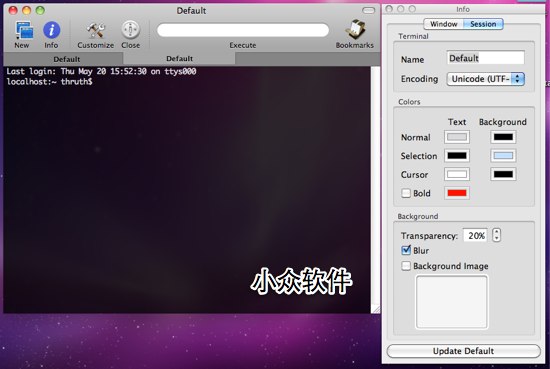
Task: Select the Session tab in Info panel
Action: tap(483, 24)
